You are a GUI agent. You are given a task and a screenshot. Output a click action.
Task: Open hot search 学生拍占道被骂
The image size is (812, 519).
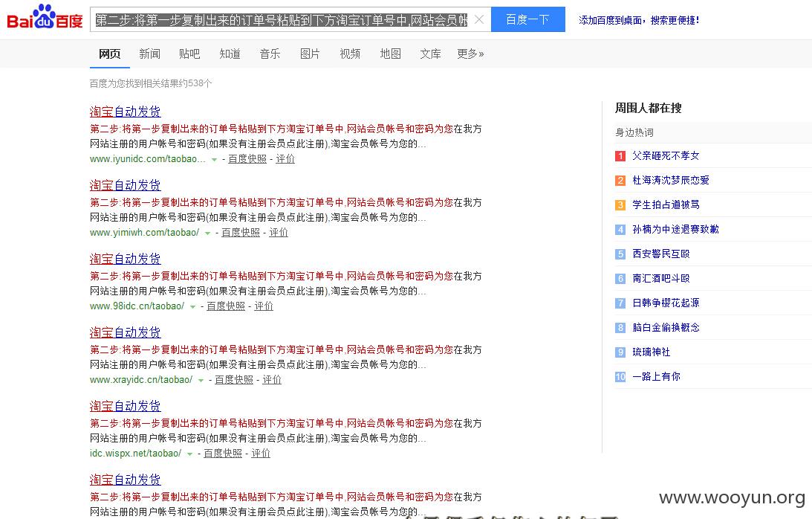(666, 204)
